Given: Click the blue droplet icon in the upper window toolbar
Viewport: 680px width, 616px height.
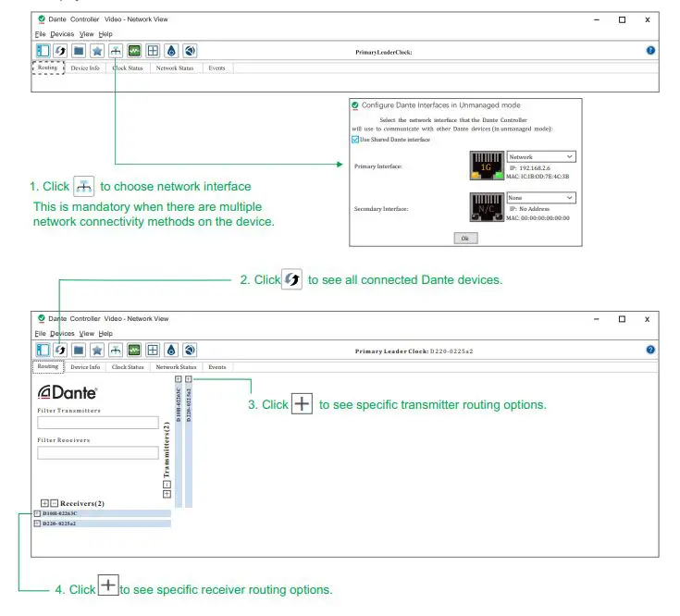Looking at the screenshot, I should tap(171, 51).
